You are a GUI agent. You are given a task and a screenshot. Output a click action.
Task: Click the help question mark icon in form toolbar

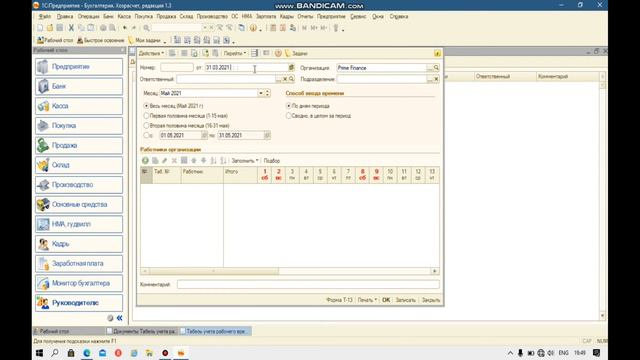(278, 53)
